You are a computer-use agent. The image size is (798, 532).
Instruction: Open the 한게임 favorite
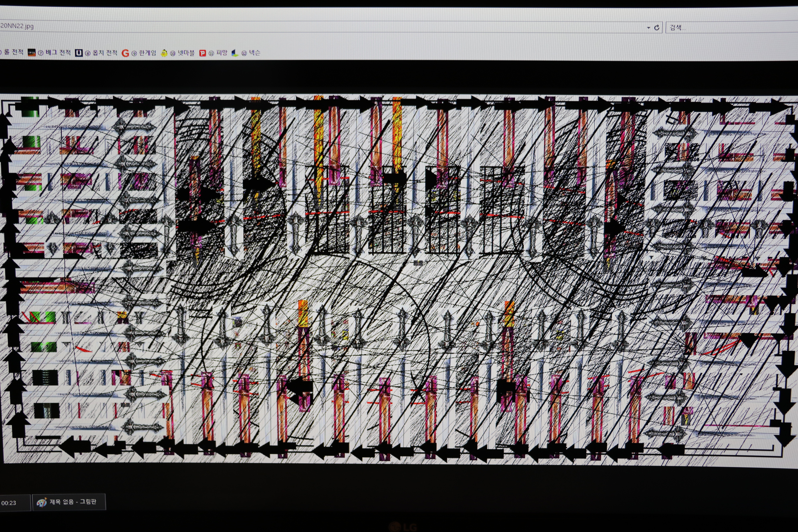pyautogui.click(x=139, y=53)
